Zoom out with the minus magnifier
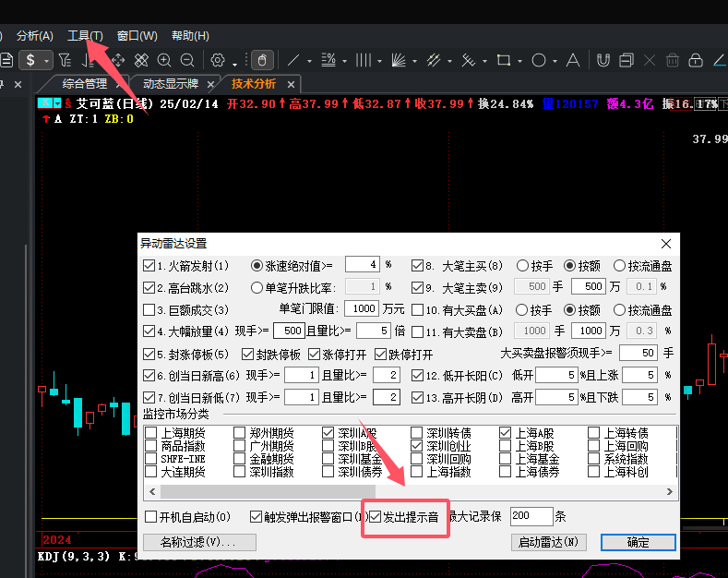The width and height of the screenshot is (728, 578). click(187, 60)
